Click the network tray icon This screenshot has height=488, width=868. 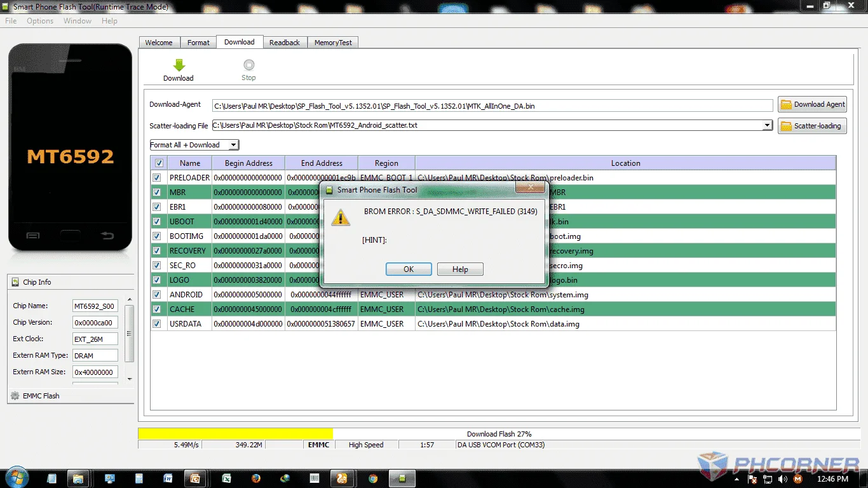pos(768,479)
